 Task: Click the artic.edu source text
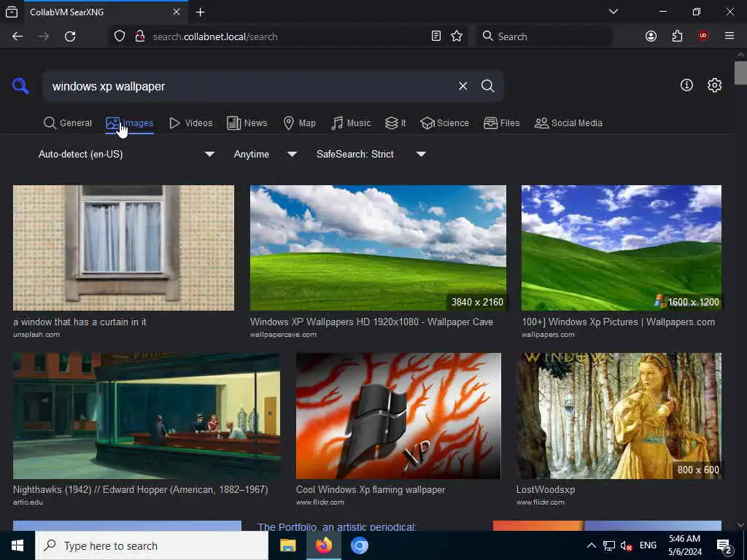click(28, 502)
